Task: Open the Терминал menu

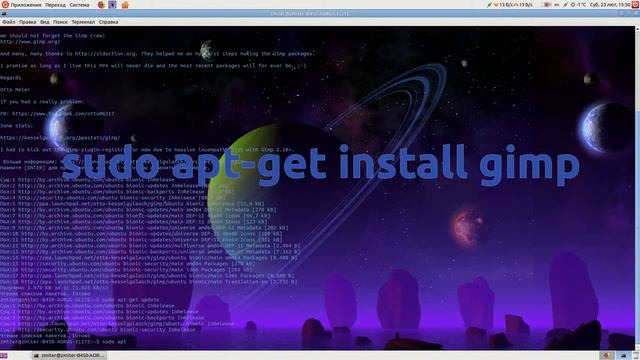Action: 83,22
